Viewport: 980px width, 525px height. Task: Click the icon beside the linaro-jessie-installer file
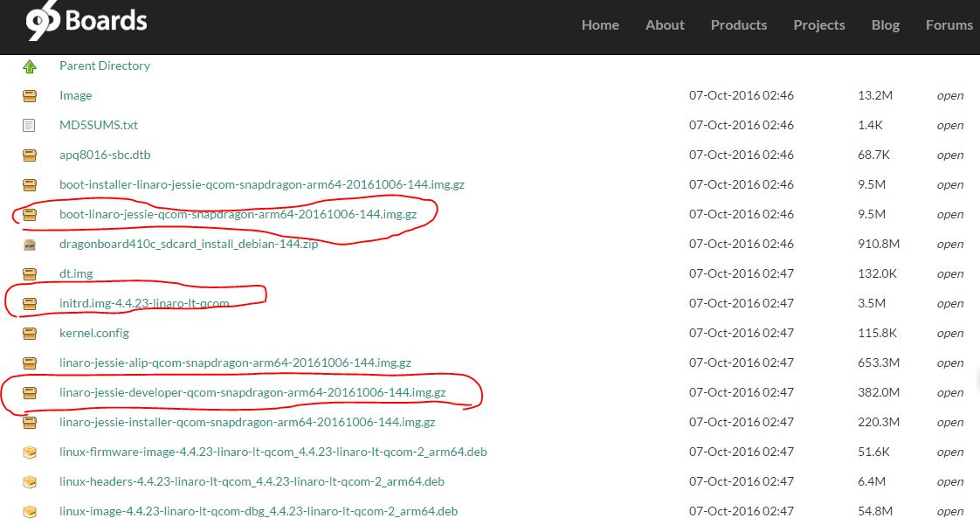(30, 423)
